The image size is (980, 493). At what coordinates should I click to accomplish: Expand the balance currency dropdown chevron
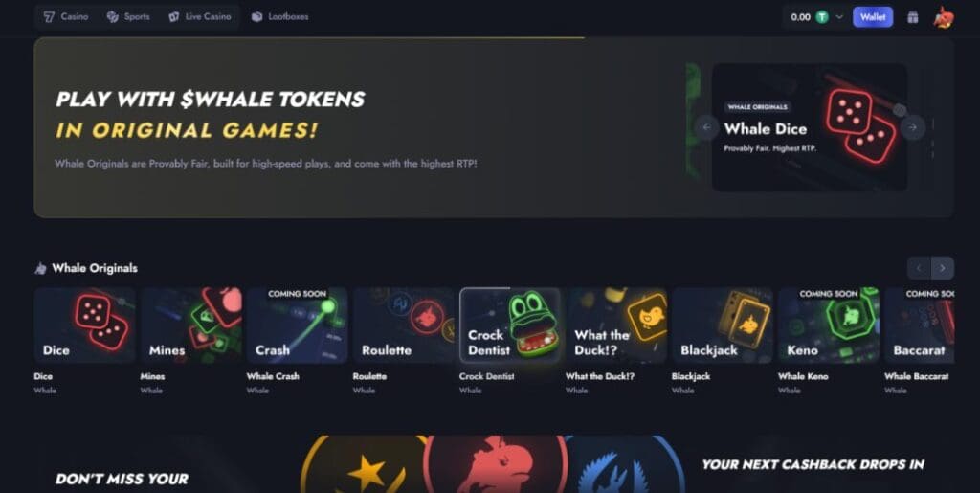click(x=839, y=17)
